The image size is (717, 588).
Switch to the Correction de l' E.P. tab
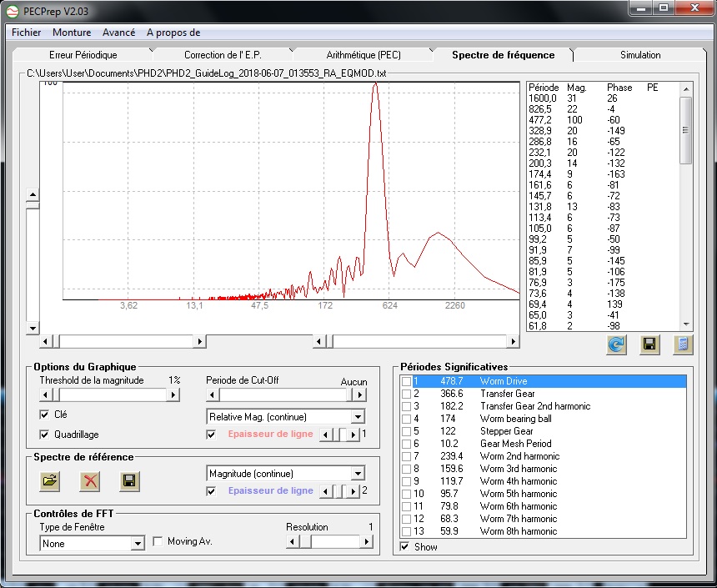point(223,55)
